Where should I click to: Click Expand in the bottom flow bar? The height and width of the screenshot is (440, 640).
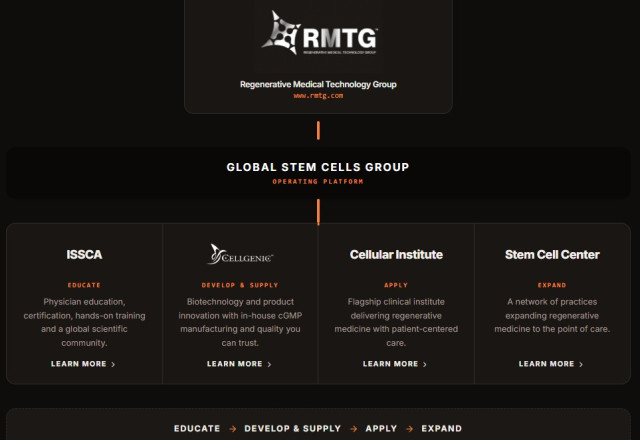441,428
